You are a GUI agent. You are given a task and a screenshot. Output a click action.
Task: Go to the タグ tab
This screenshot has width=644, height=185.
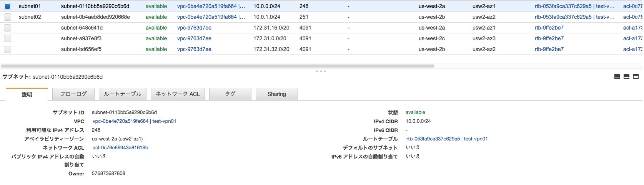(x=230, y=94)
